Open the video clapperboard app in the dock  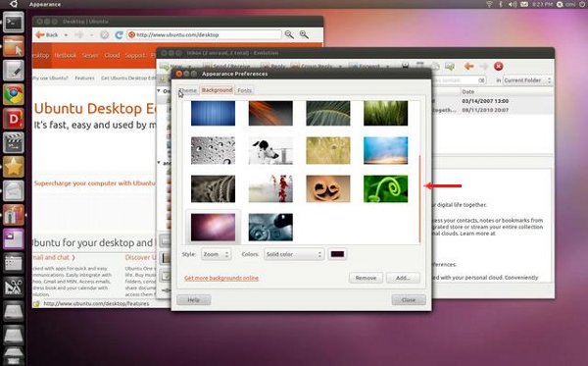14,142
